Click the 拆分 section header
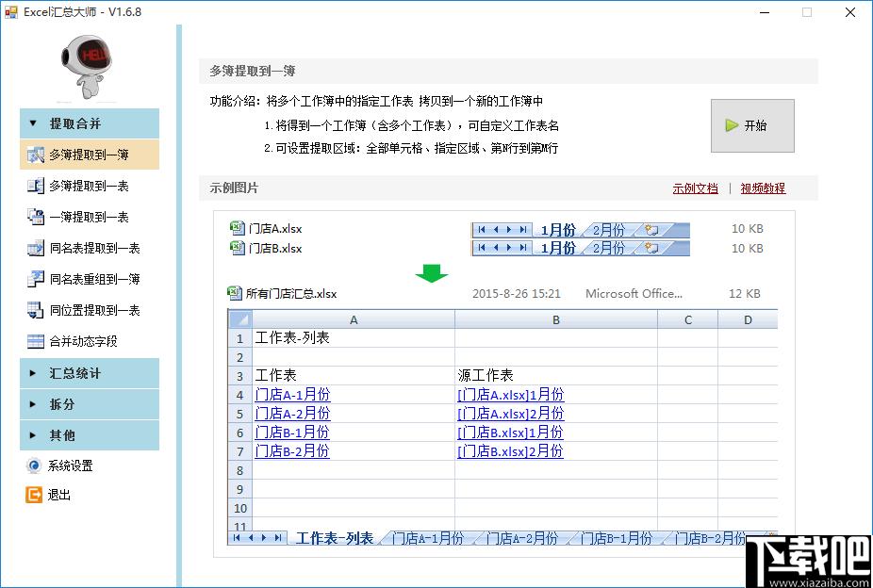 90,404
